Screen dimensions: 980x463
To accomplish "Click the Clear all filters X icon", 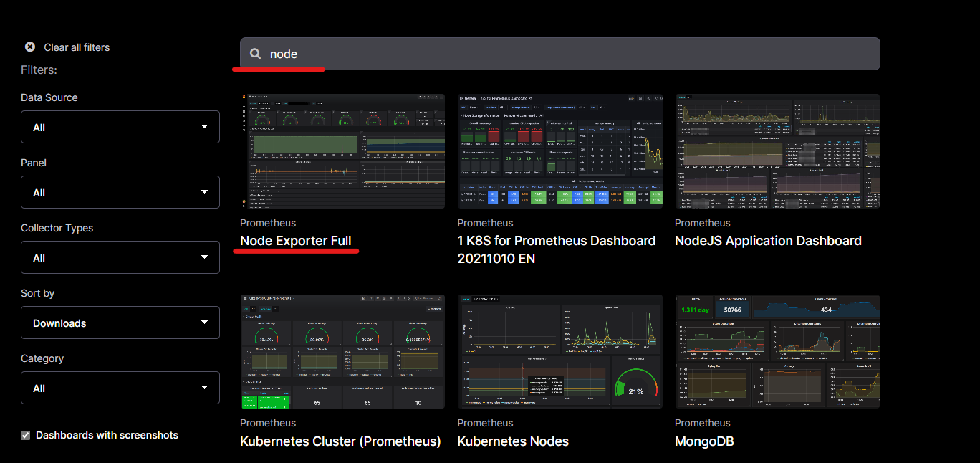I will coord(30,47).
